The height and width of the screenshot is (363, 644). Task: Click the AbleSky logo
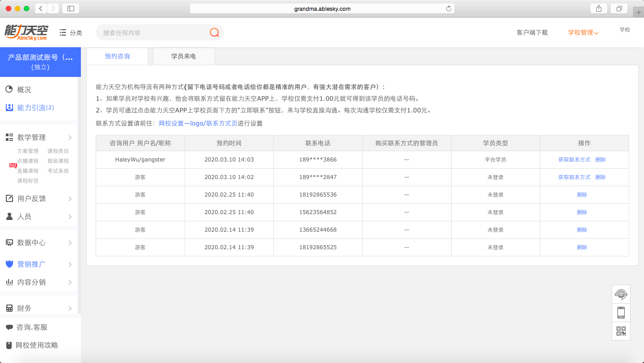26,32
